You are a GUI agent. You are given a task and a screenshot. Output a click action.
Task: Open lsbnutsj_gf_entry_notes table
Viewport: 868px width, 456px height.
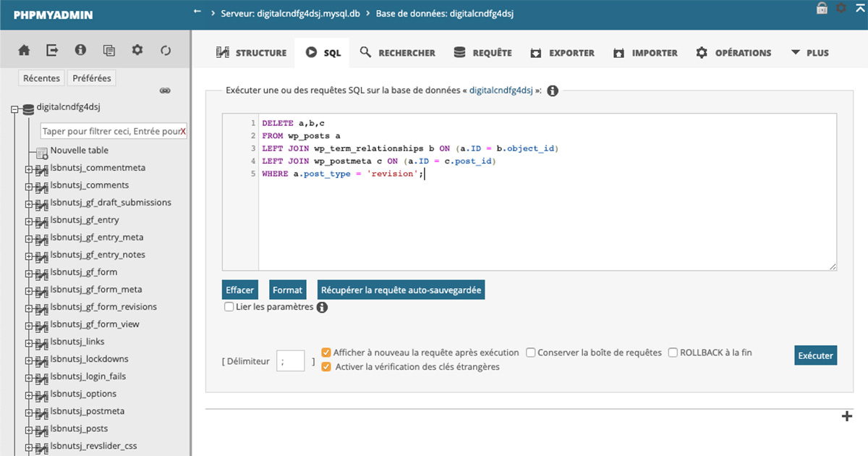98,255
